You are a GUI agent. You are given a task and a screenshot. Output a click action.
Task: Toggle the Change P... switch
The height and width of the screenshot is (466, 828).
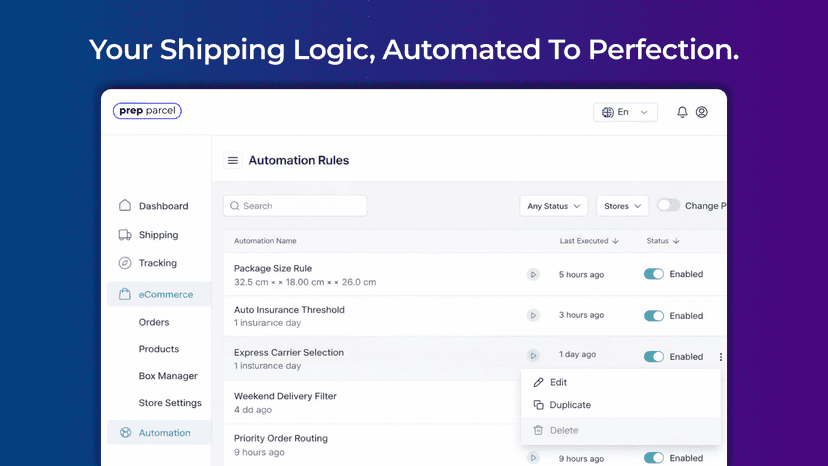tap(669, 205)
